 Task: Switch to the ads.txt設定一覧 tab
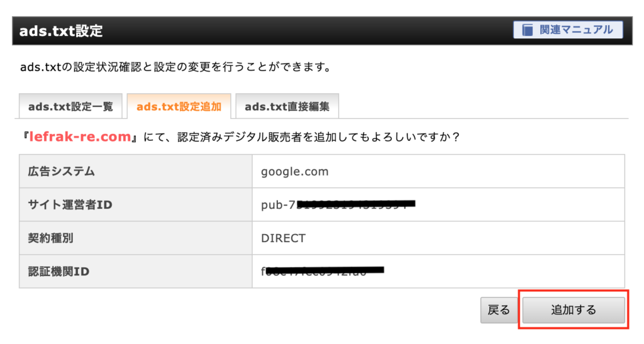point(70,107)
